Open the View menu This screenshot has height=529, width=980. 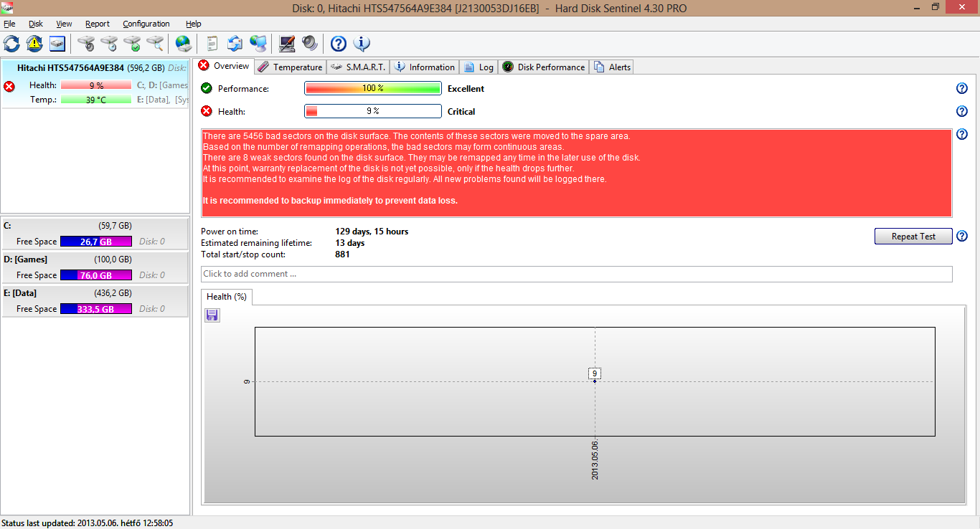point(64,24)
